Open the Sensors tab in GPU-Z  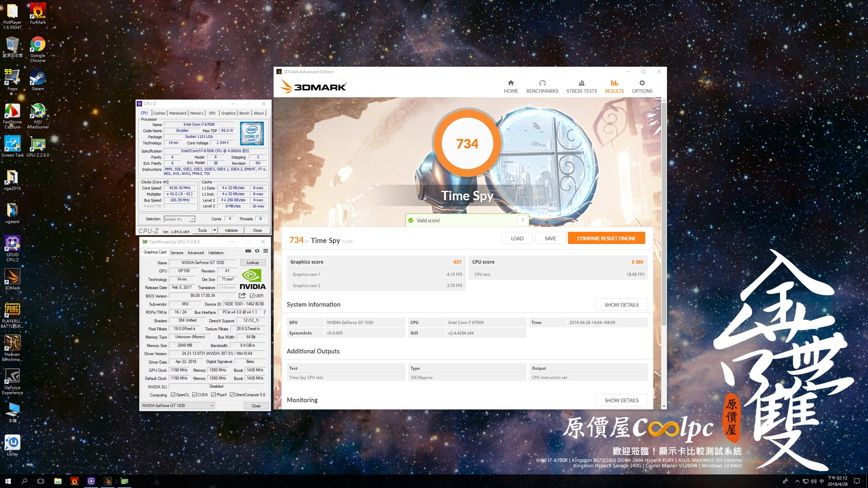coord(177,252)
